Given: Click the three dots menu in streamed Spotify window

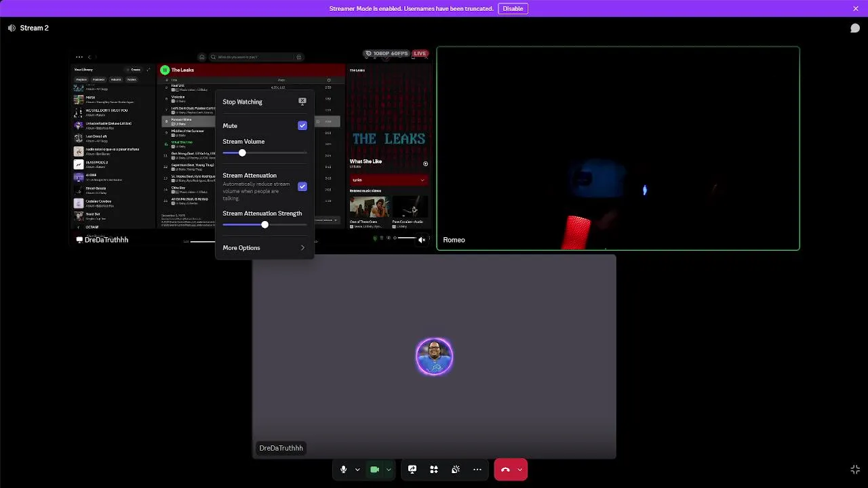Looking at the screenshot, I should [x=79, y=57].
